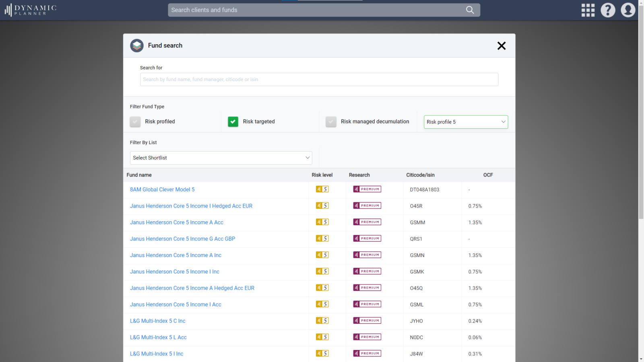Click citicode DT048A1803 cell
Image resolution: width=644 pixels, height=362 pixels.
click(425, 189)
